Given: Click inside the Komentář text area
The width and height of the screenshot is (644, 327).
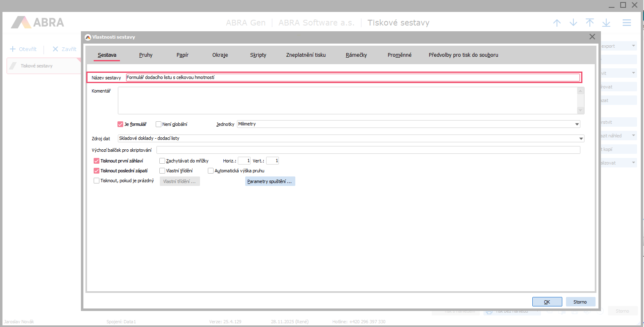Looking at the screenshot, I should [x=347, y=100].
